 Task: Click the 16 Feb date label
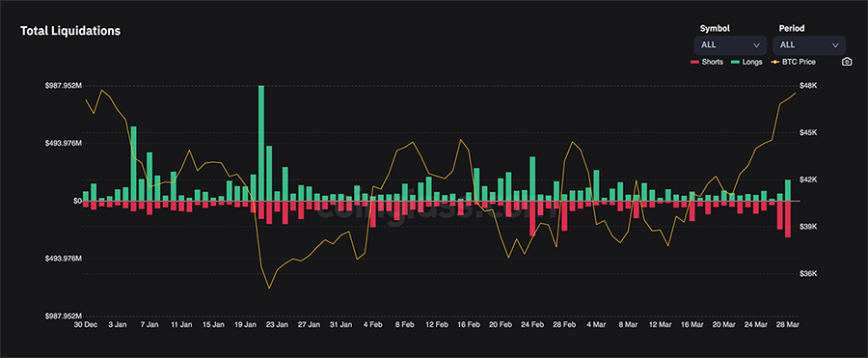coord(470,325)
